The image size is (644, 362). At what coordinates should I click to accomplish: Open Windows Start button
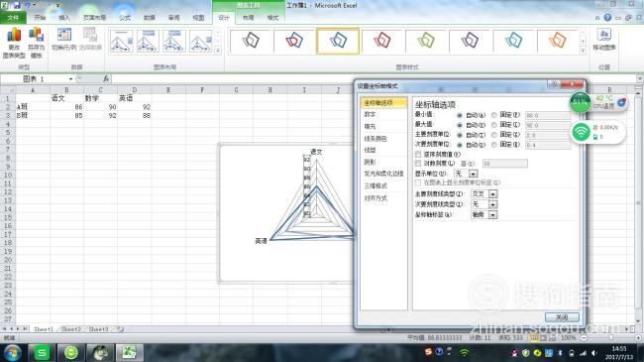point(12,352)
